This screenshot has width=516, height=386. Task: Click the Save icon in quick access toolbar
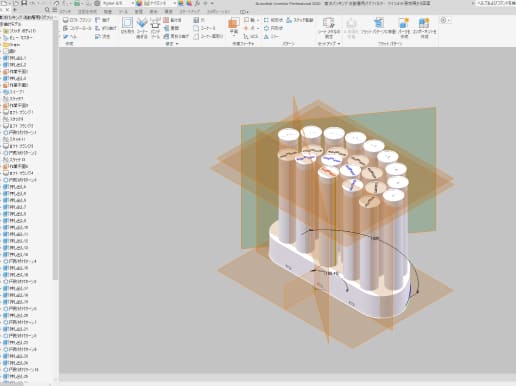tap(24, 3)
